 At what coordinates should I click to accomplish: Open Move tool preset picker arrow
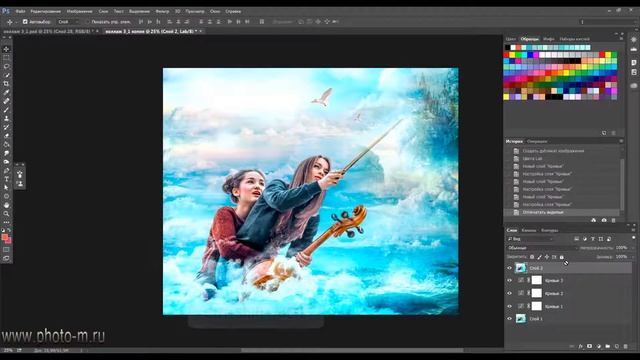16,22
